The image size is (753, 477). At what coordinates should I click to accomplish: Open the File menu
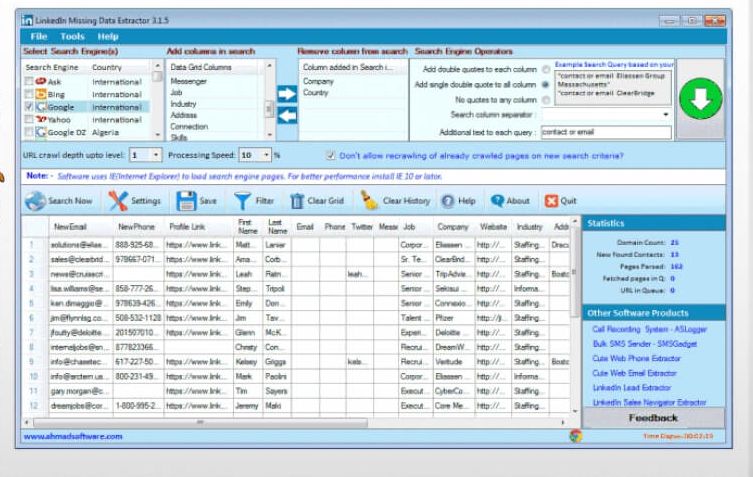[38, 37]
